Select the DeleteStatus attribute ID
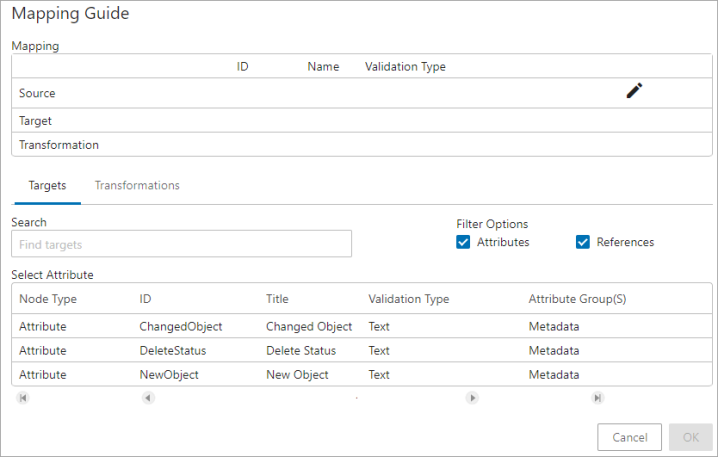 click(x=173, y=351)
